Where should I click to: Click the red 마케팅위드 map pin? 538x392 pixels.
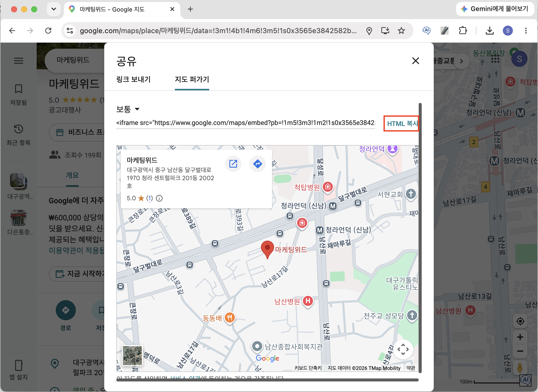click(x=267, y=249)
